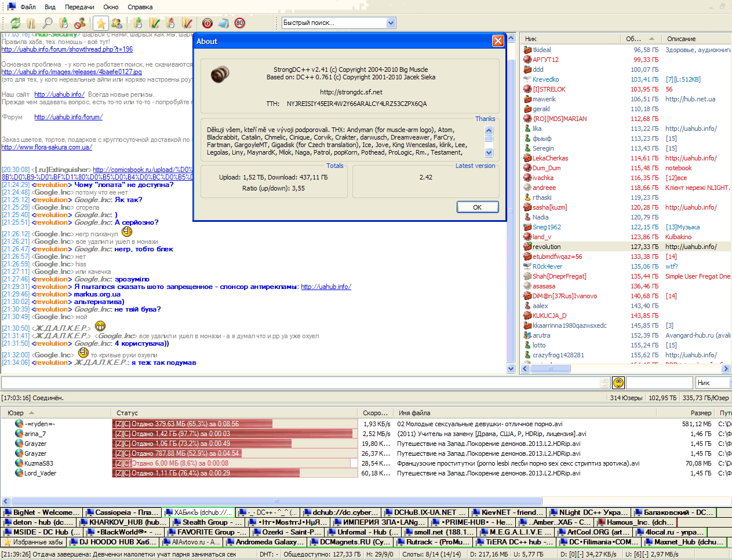Click the yellow emoticon button beside chat input
The height and width of the screenshot is (560, 732).
[618, 383]
